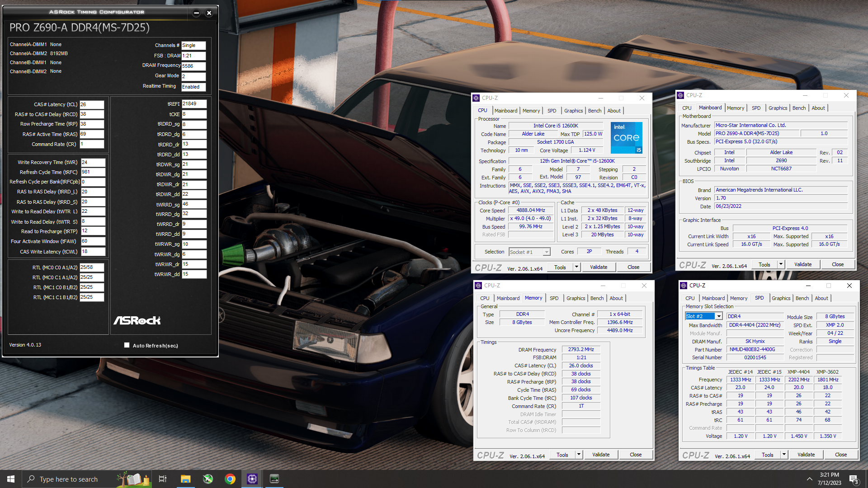Expand Tools dropdown arrow in Mainboard window
This screenshot has height=488, width=868.
click(781, 264)
